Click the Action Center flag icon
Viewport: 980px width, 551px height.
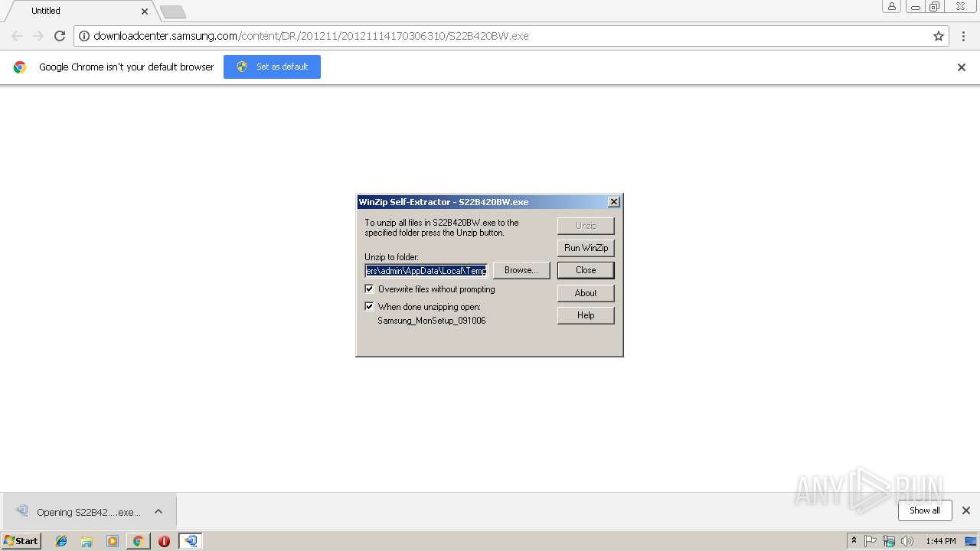pos(871,541)
